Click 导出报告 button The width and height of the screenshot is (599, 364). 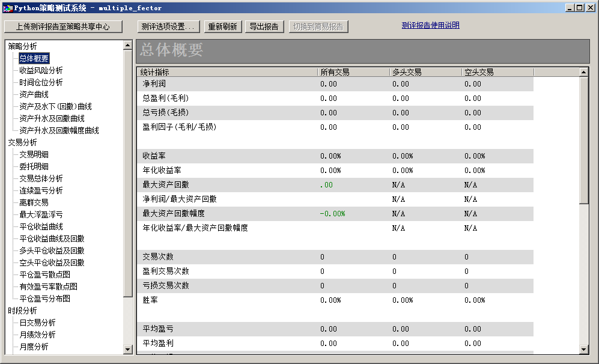[264, 27]
